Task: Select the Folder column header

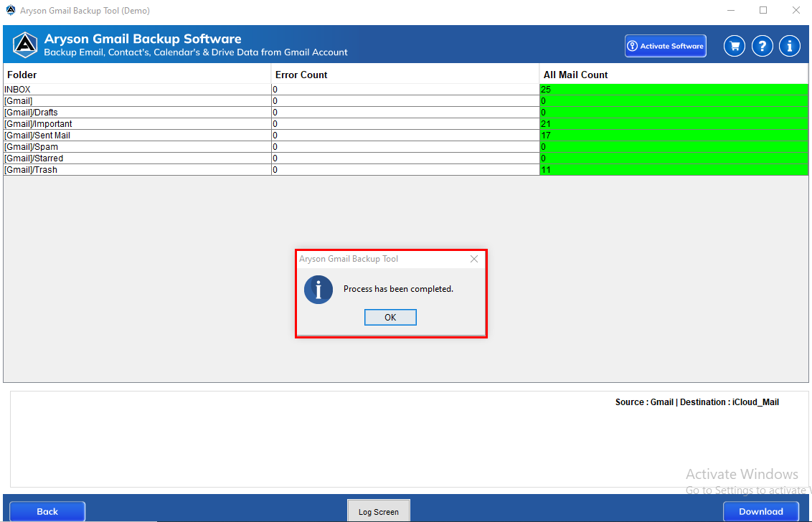Action: 137,75
